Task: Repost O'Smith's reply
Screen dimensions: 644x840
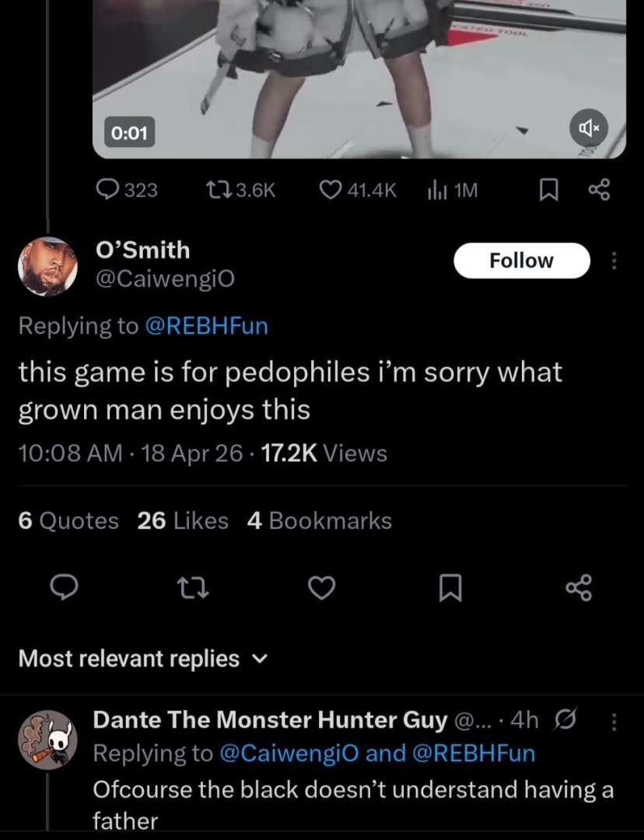Action: coord(191,590)
